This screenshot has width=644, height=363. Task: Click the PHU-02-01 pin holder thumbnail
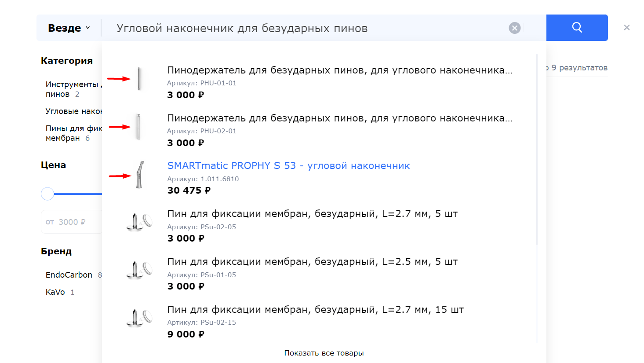[x=138, y=127]
